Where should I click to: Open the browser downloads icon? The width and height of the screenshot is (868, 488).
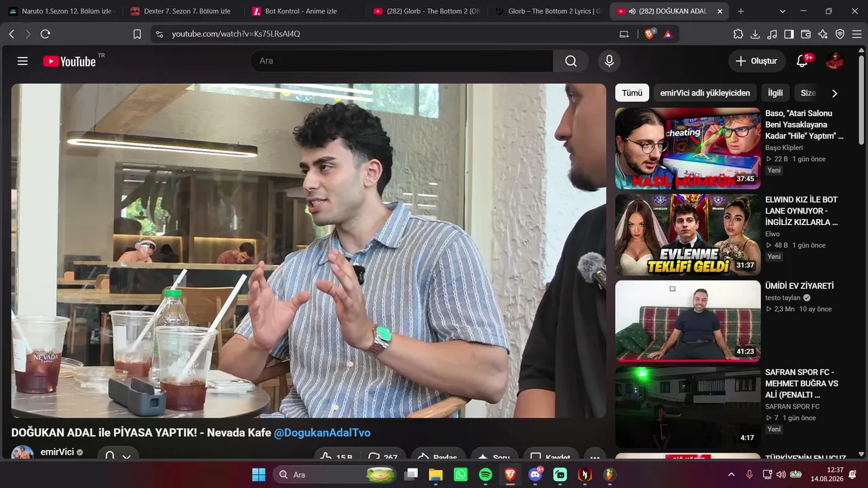click(x=755, y=34)
